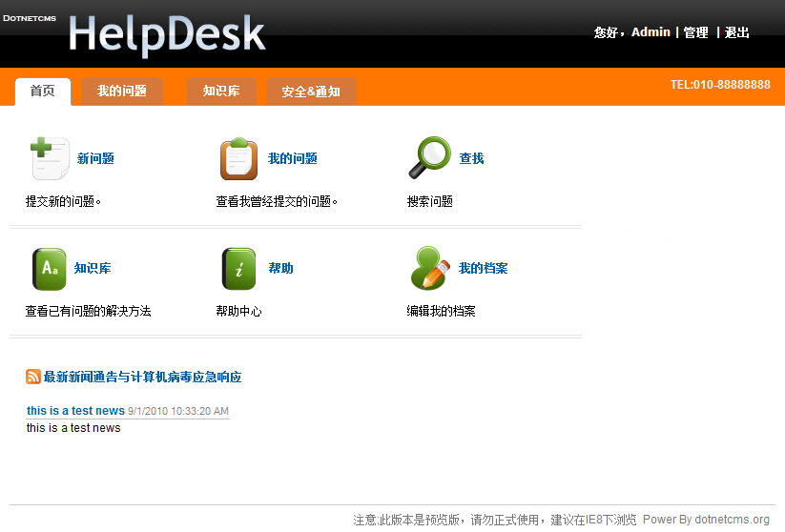The width and height of the screenshot is (785, 532).
Task: Open the 'this is a test news' headline
Action: pos(75,411)
